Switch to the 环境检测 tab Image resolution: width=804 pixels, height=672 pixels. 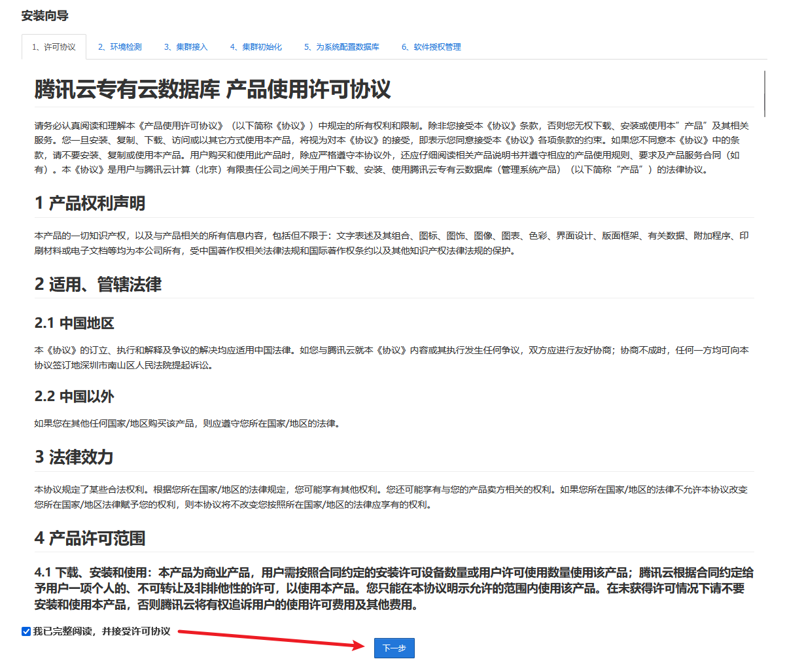pos(120,47)
